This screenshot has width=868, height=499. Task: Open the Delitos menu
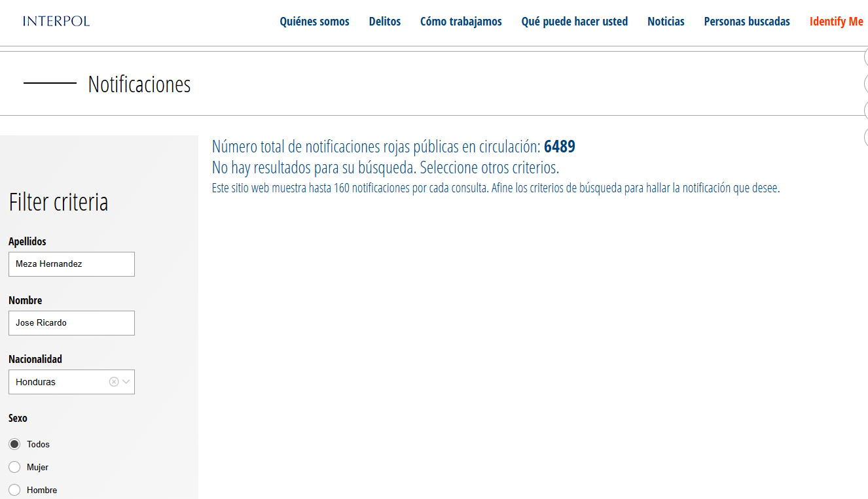384,22
